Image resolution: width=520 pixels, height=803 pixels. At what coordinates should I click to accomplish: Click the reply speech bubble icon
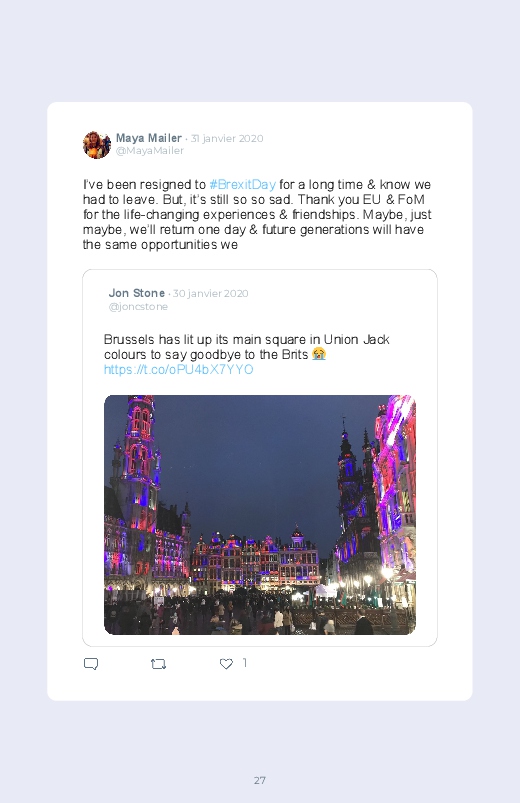pos(91,664)
